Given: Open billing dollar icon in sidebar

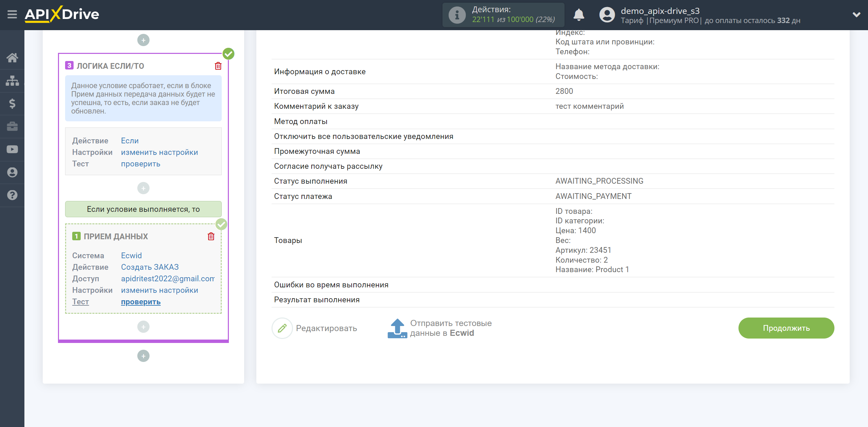Looking at the screenshot, I should pyautogui.click(x=12, y=104).
